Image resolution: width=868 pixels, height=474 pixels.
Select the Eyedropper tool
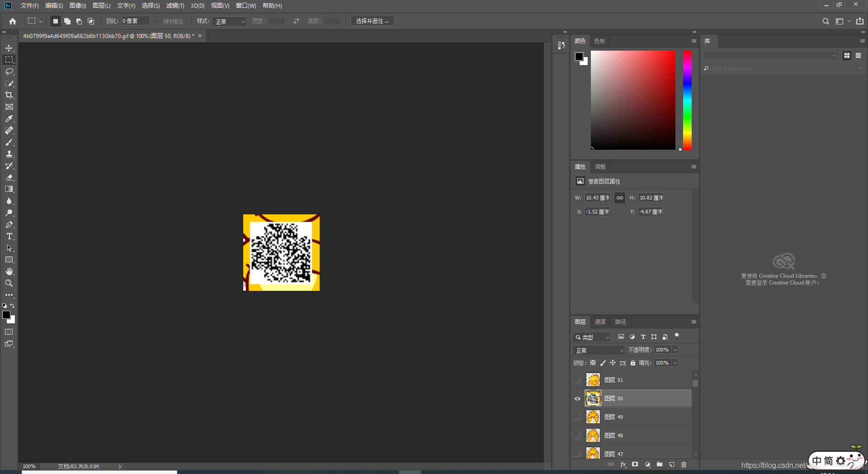pos(9,118)
